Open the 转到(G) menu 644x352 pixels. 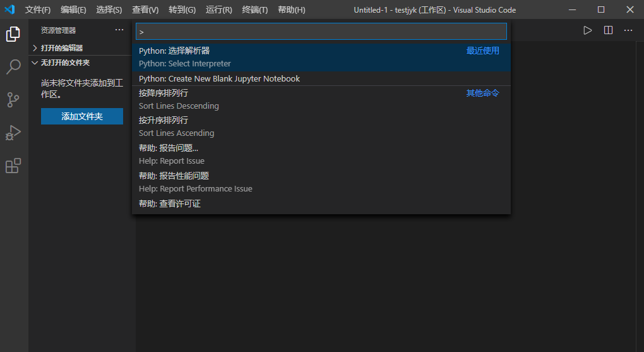coord(182,10)
